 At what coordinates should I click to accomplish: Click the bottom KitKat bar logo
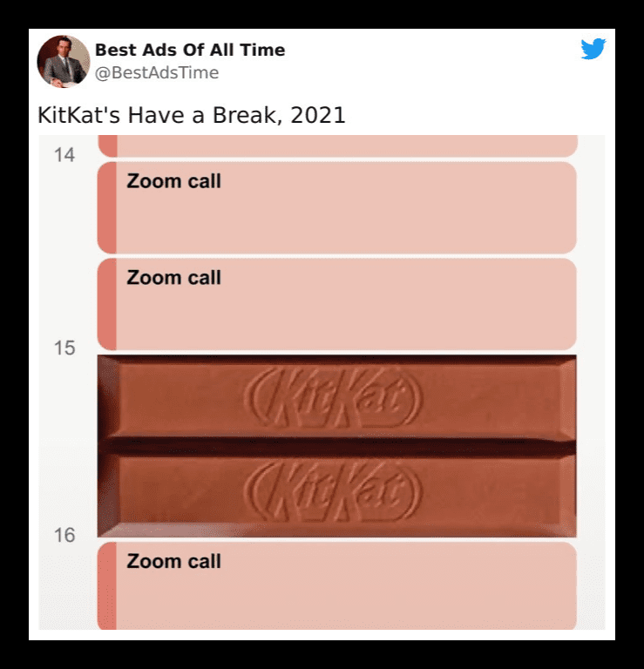click(333, 491)
